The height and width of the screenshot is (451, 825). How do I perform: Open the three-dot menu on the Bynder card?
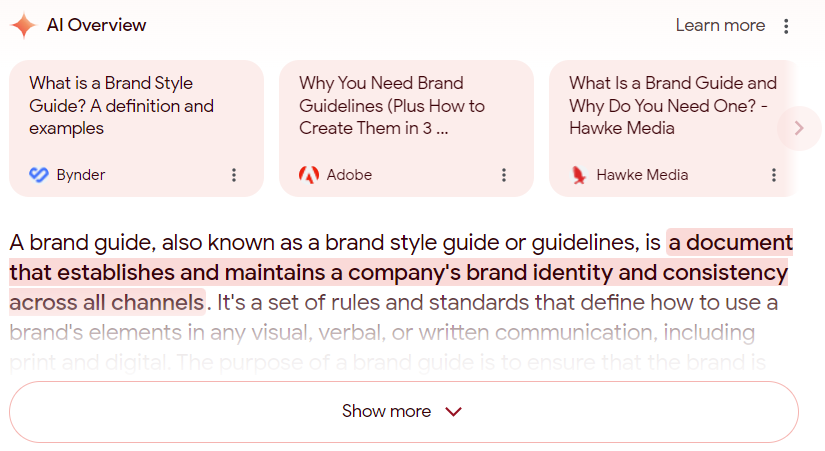pyautogui.click(x=234, y=175)
